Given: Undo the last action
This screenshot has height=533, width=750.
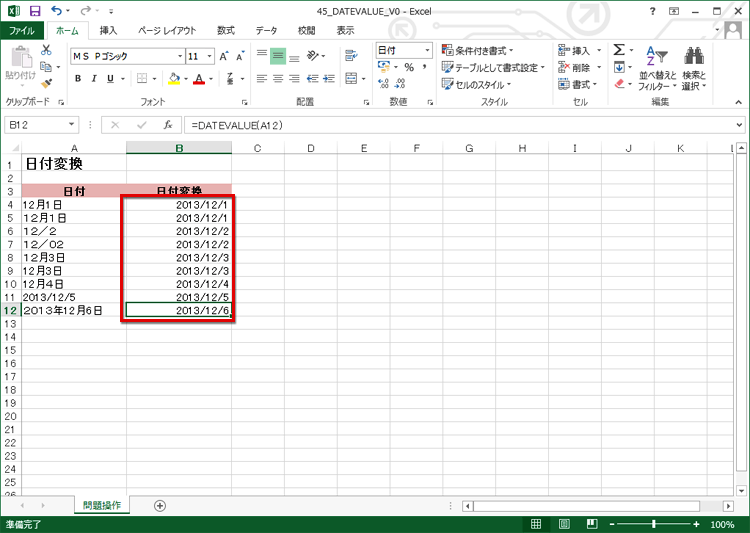Looking at the screenshot, I should pos(56,11).
